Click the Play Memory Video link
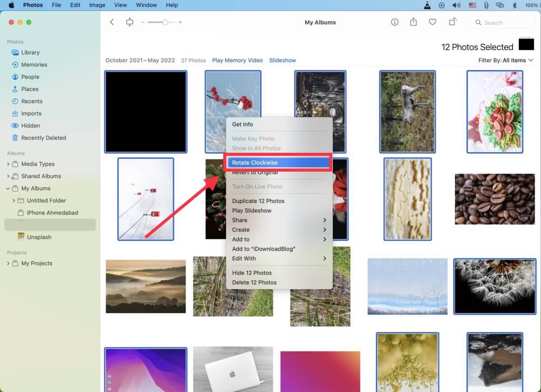This screenshot has height=392, width=541. tap(237, 60)
